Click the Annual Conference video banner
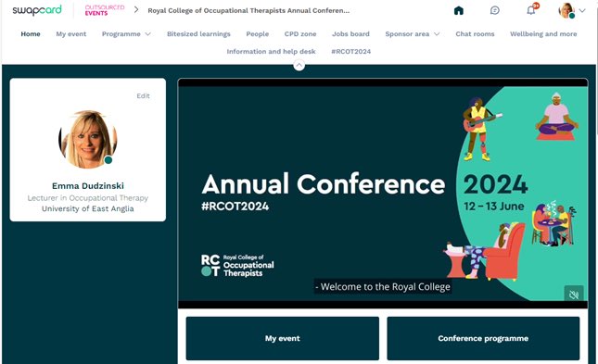This screenshot has width=598, height=364. pyautogui.click(x=383, y=194)
